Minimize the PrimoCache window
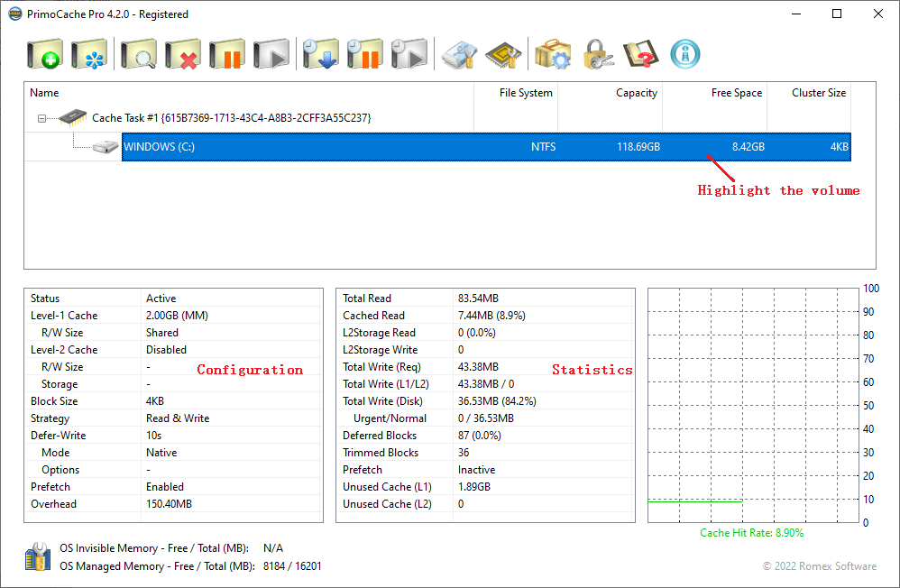The height and width of the screenshot is (588, 900). coord(796,14)
